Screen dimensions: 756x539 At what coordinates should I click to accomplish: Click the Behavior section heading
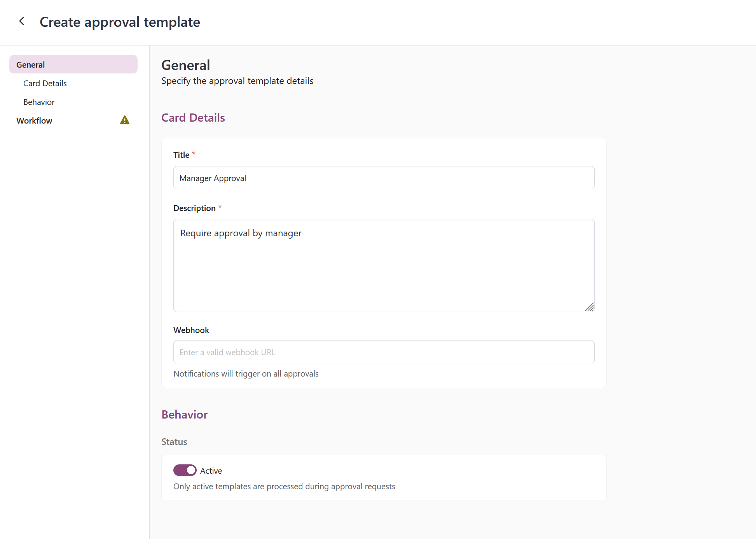(185, 415)
